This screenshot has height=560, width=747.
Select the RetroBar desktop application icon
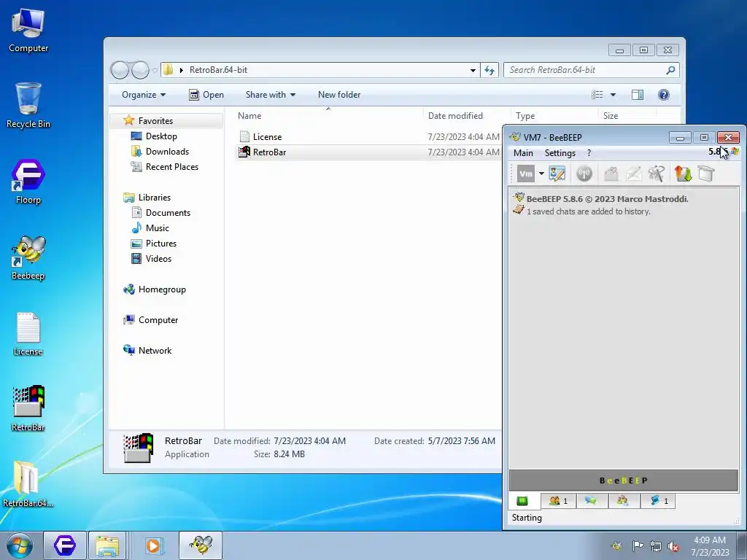click(x=28, y=408)
